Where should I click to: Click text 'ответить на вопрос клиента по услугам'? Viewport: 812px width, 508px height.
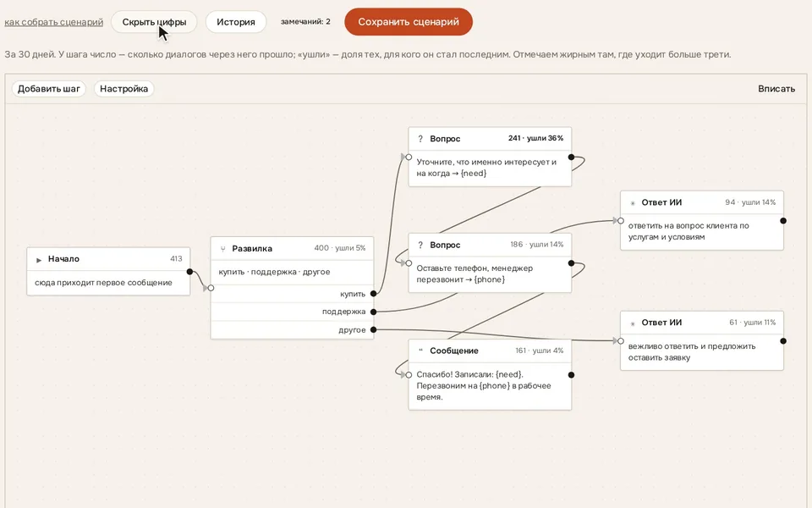coord(689,231)
